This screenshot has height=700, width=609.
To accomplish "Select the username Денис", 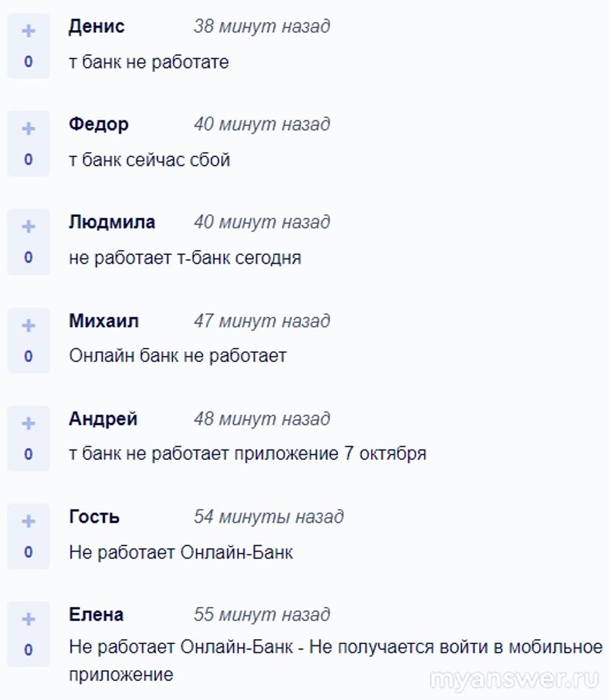I will pyautogui.click(x=97, y=27).
